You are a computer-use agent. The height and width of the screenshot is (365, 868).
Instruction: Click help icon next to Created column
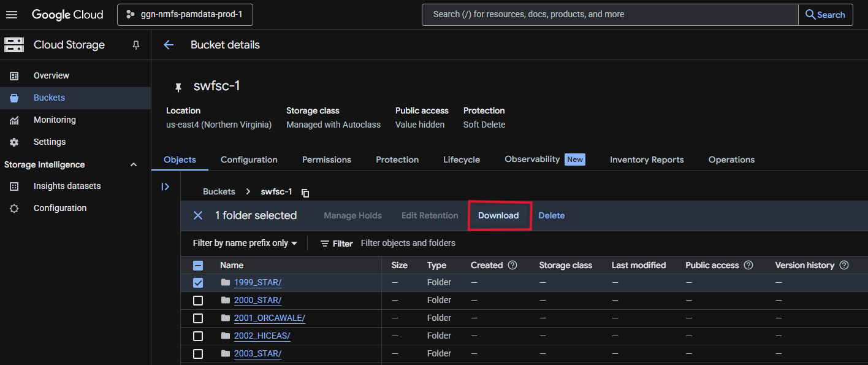(x=512, y=266)
